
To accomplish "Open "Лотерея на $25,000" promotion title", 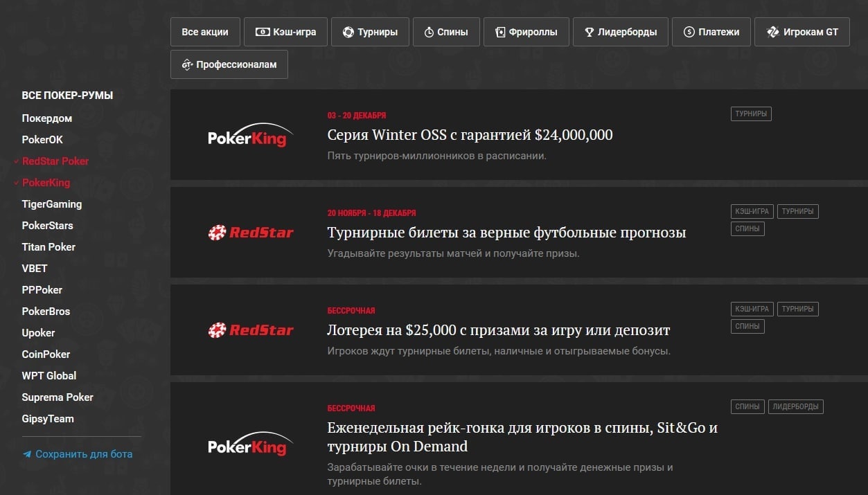I will coord(499,330).
